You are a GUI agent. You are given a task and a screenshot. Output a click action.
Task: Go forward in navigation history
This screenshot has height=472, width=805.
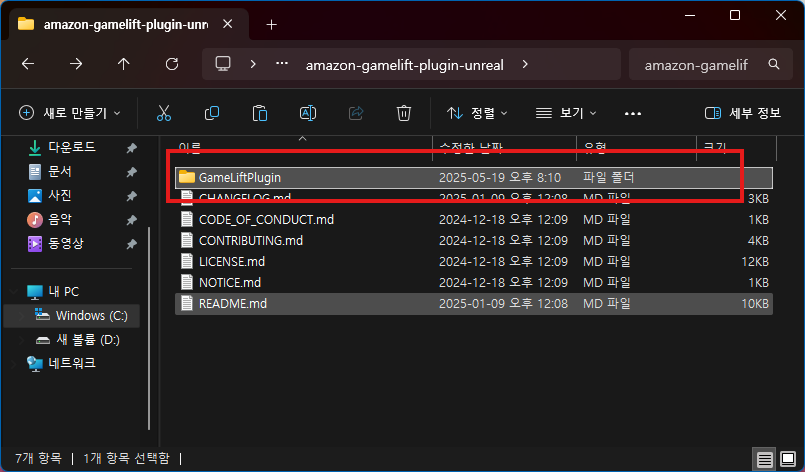[76, 64]
